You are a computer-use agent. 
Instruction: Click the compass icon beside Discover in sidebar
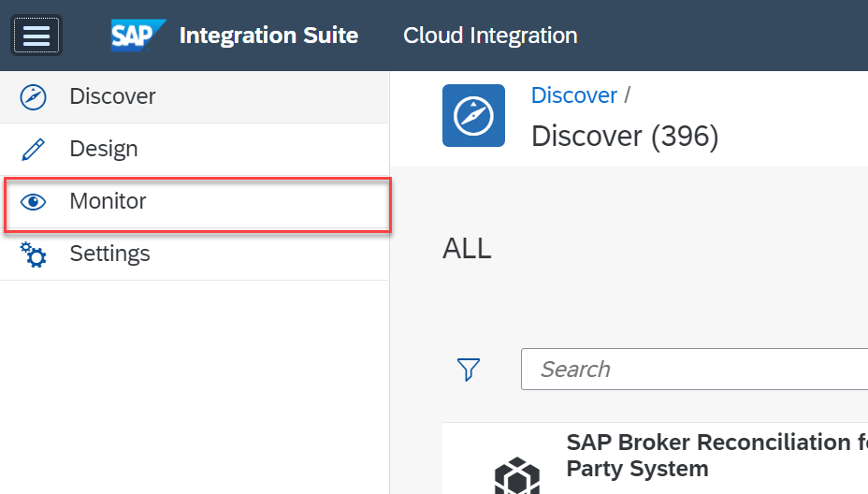(x=34, y=96)
